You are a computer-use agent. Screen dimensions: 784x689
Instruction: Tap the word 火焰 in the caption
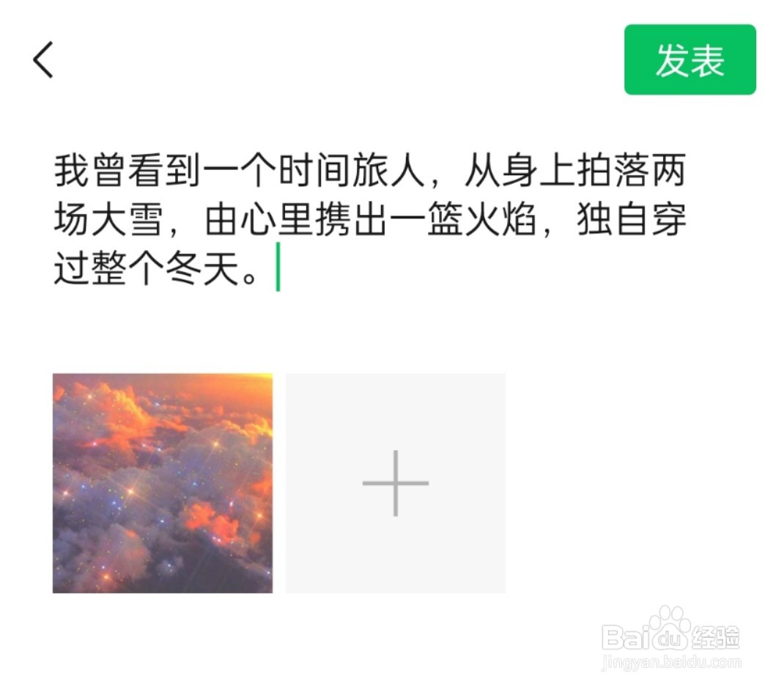500,220
